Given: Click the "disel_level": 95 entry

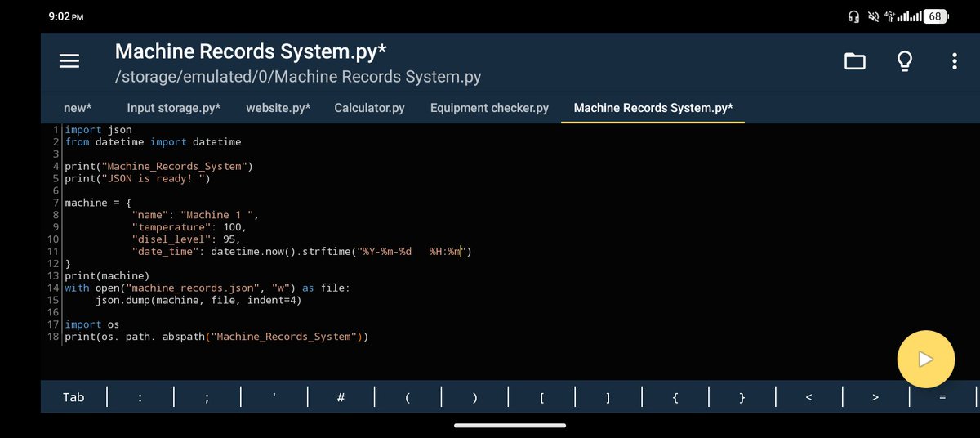Looking at the screenshot, I should pos(185,239).
